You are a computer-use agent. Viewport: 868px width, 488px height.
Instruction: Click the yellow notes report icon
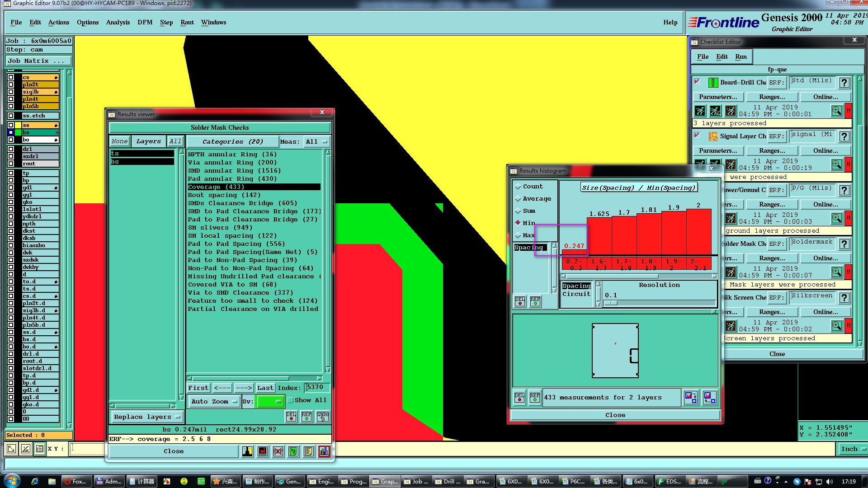[308, 451]
